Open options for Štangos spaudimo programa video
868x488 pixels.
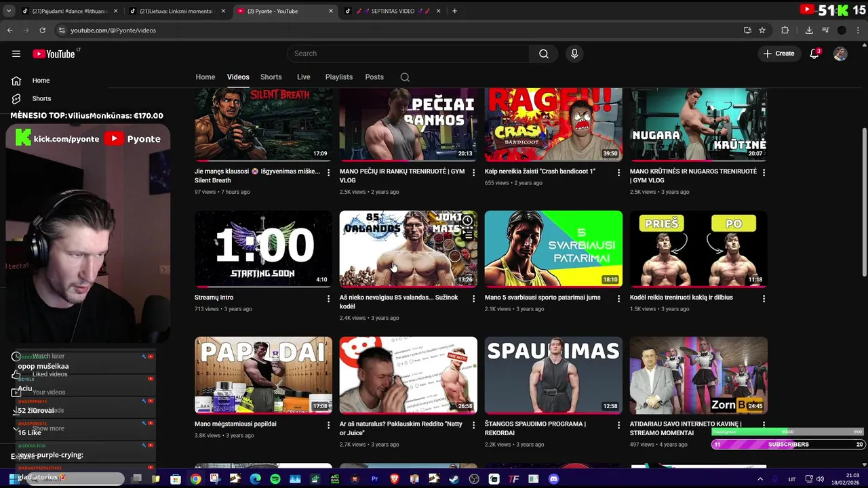click(x=618, y=426)
